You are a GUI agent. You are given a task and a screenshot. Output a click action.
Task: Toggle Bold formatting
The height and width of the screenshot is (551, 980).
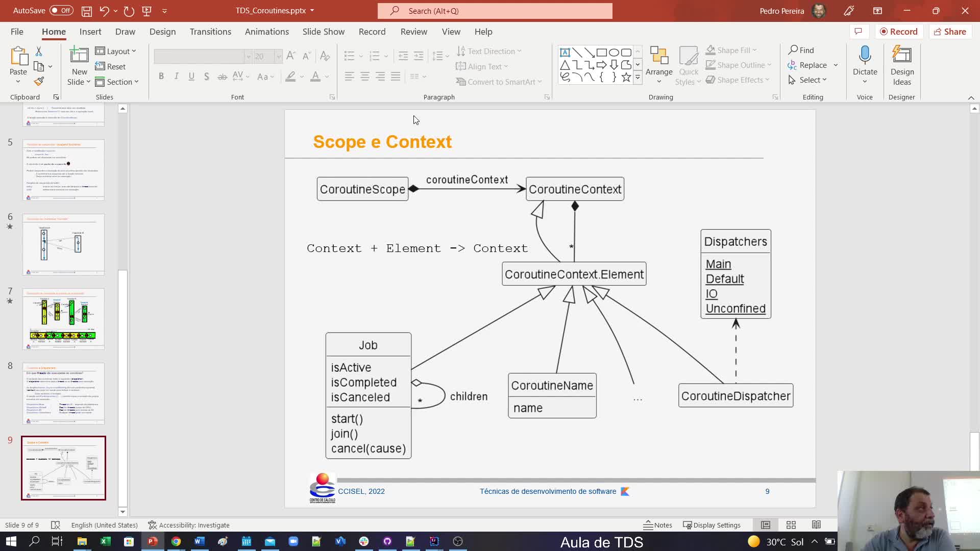161,76
